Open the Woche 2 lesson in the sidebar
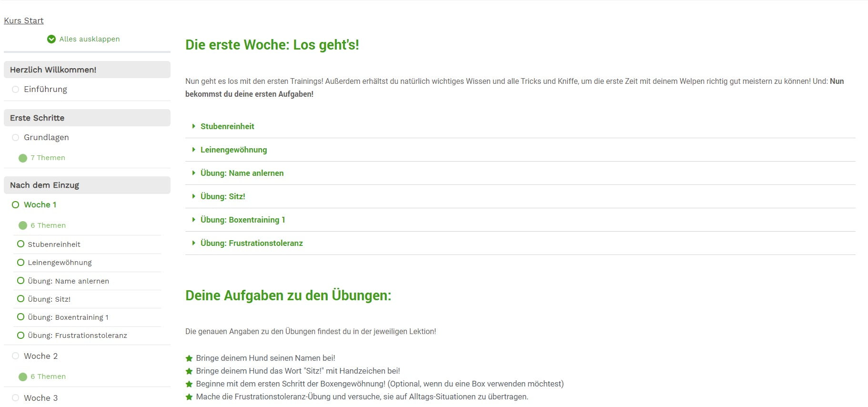Screen dimensions: 868x407 tap(40, 356)
